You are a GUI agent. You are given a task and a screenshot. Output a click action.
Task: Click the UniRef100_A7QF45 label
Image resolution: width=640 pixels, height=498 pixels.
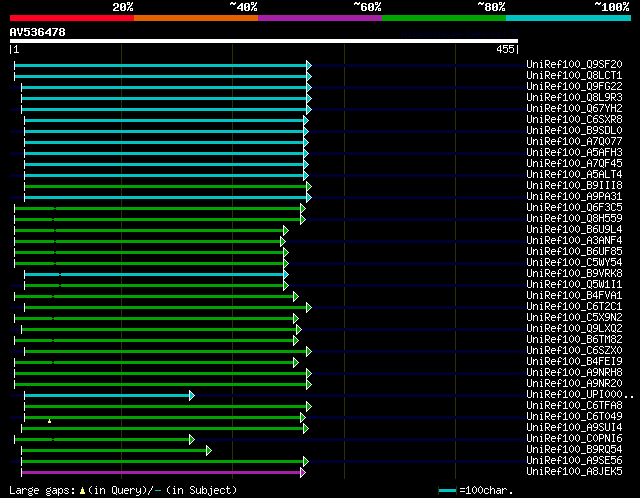click(574, 163)
